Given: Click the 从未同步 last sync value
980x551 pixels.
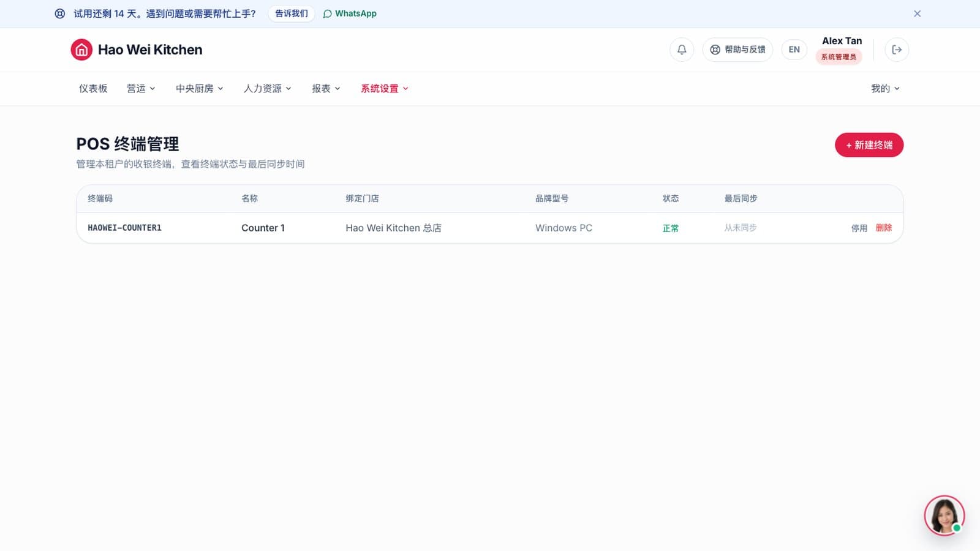Looking at the screenshot, I should pos(741,228).
